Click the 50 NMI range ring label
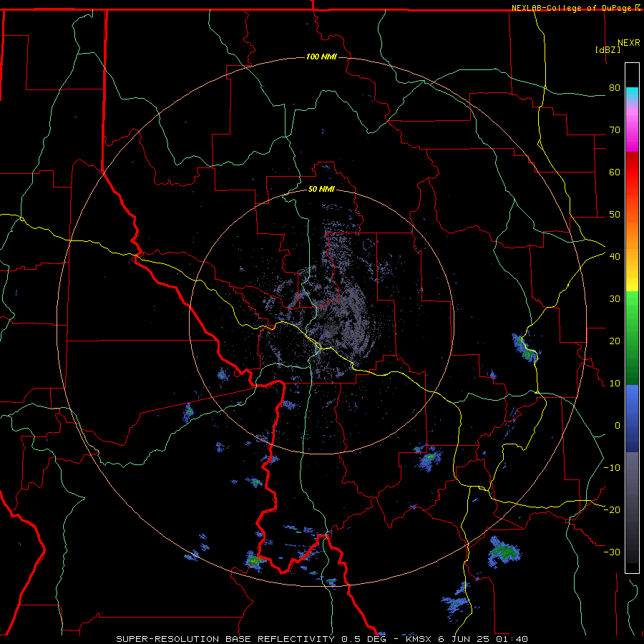The image size is (644, 644). (x=321, y=190)
